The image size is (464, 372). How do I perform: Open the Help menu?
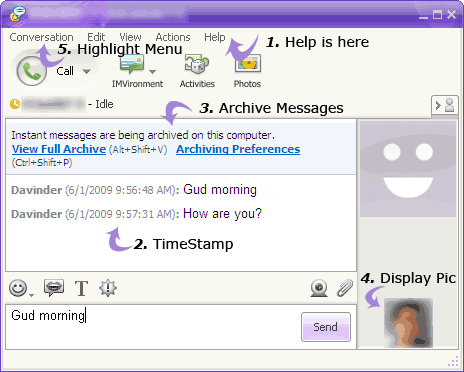[215, 37]
